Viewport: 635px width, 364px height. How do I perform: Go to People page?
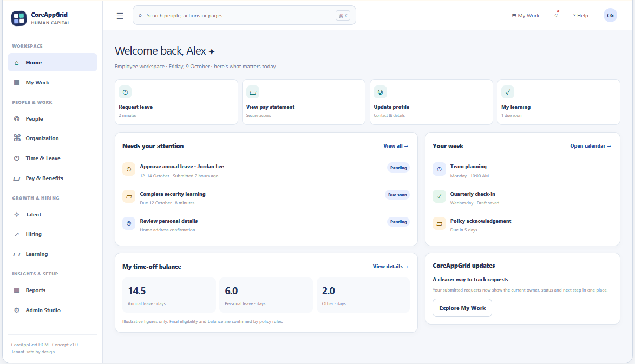(53, 119)
